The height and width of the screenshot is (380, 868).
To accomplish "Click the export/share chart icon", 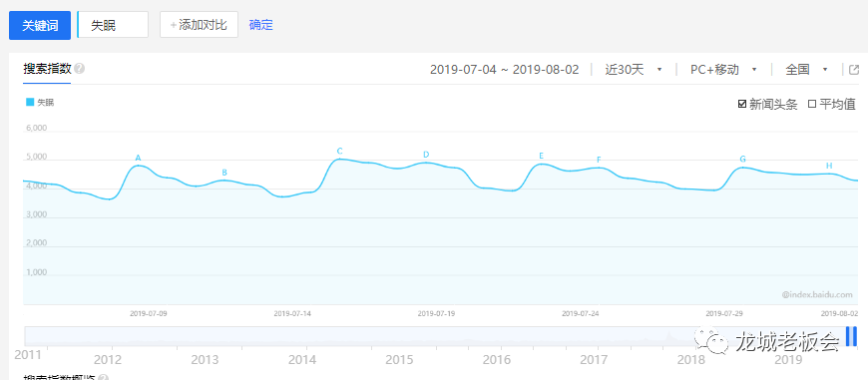I will tap(854, 70).
